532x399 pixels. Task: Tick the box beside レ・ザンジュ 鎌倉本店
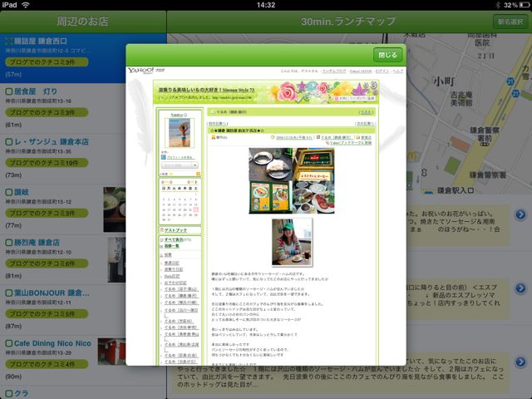click(x=9, y=141)
